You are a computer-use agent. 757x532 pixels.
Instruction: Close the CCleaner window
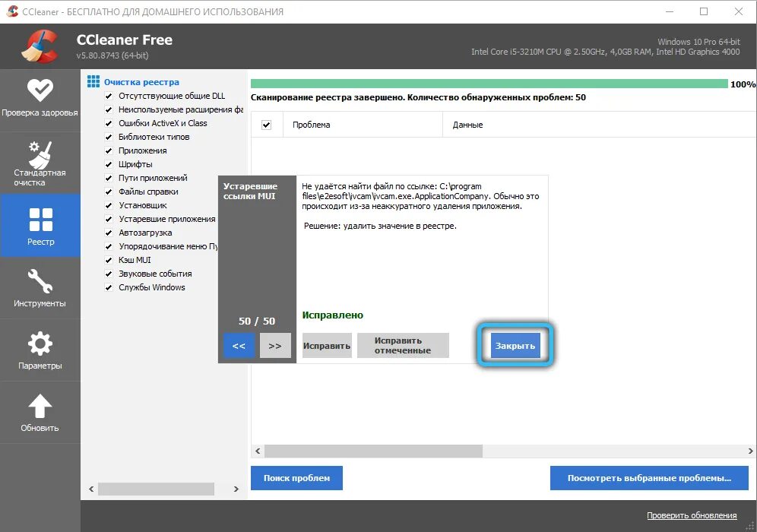tap(739, 11)
